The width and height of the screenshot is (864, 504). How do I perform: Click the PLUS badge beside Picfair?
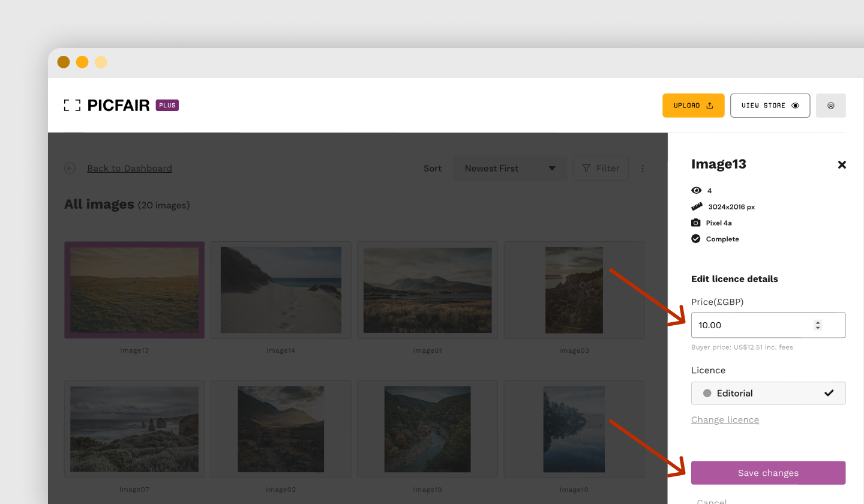pos(167,105)
